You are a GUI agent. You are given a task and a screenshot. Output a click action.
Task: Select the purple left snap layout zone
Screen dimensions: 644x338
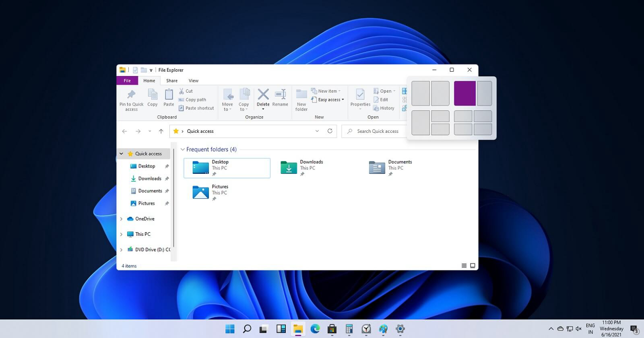click(464, 93)
